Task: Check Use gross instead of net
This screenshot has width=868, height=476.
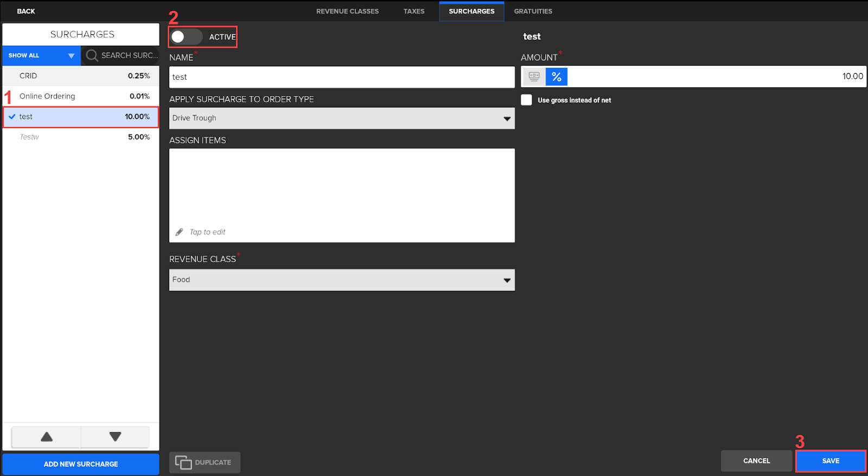Action: 526,100
